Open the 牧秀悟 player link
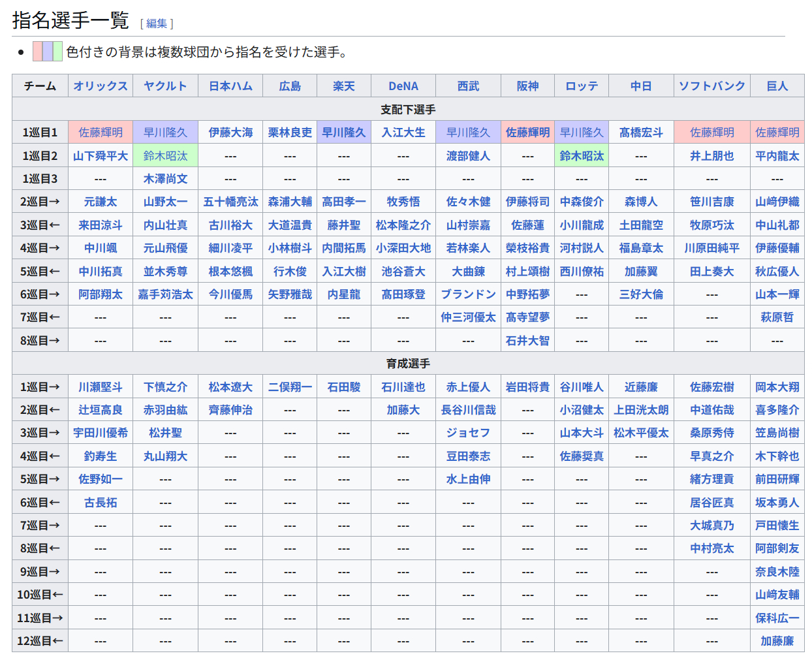812x660 pixels. pos(403,202)
